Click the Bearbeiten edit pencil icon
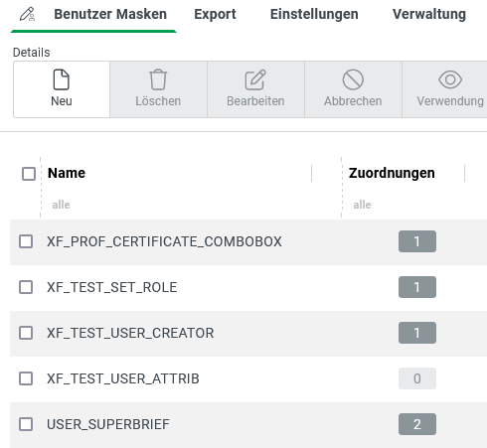This screenshot has width=487, height=448. [255, 79]
